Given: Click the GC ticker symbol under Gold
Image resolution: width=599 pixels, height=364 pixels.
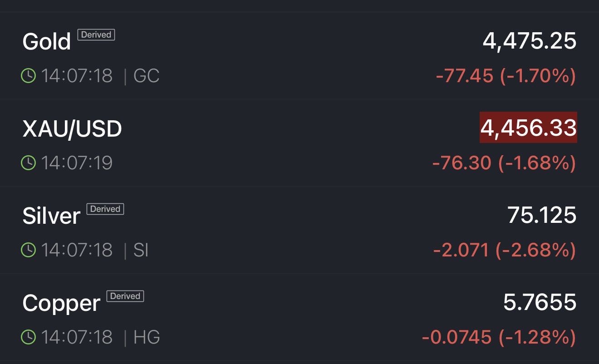Looking at the screenshot, I should (147, 76).
